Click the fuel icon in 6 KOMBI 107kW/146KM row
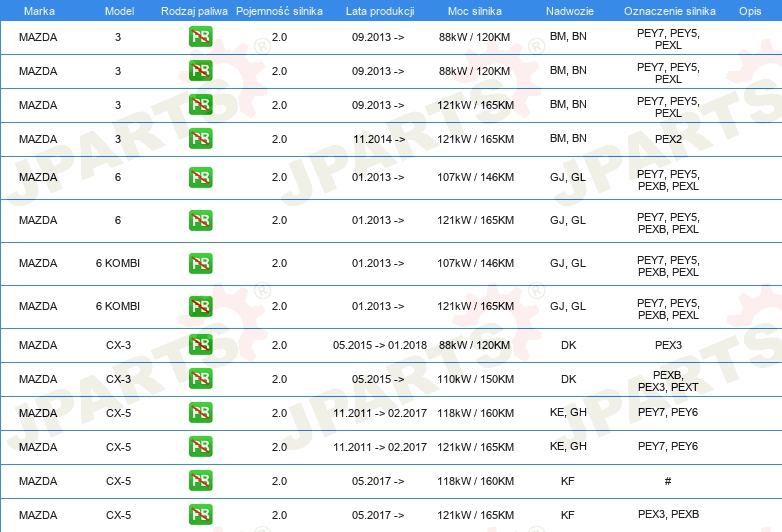782x532 pixels. 200,263
